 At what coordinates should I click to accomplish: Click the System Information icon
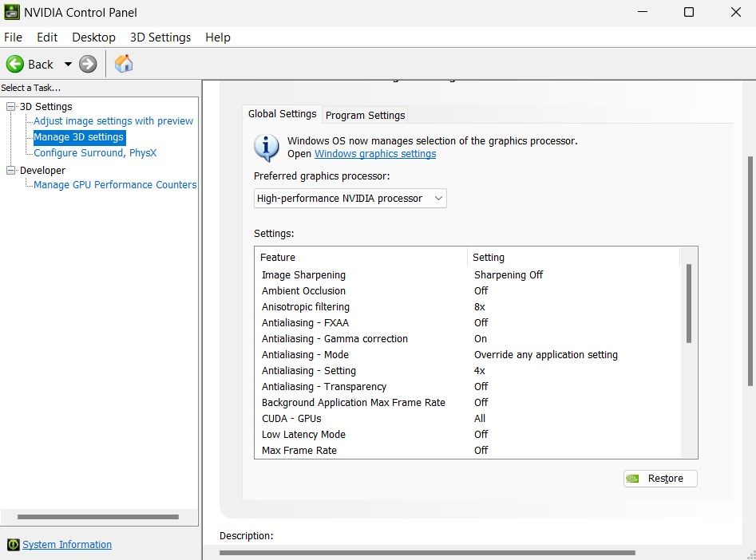pyautogui.click(x=13, y=545)
